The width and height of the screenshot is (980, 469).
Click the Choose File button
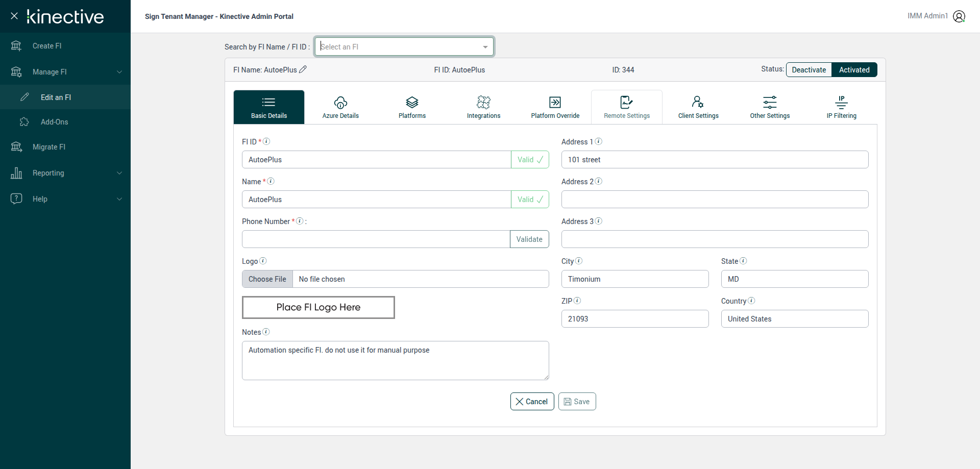coord(267,279)
